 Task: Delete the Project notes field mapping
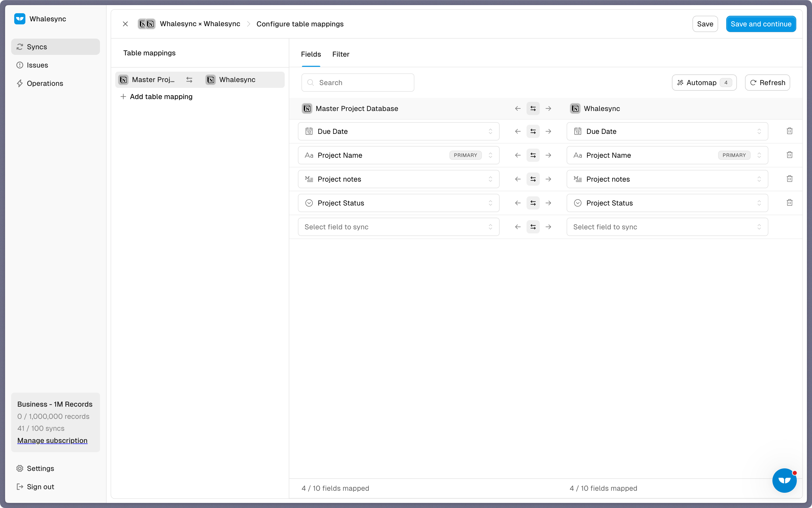pyautogui.click(x=789, y=179)
